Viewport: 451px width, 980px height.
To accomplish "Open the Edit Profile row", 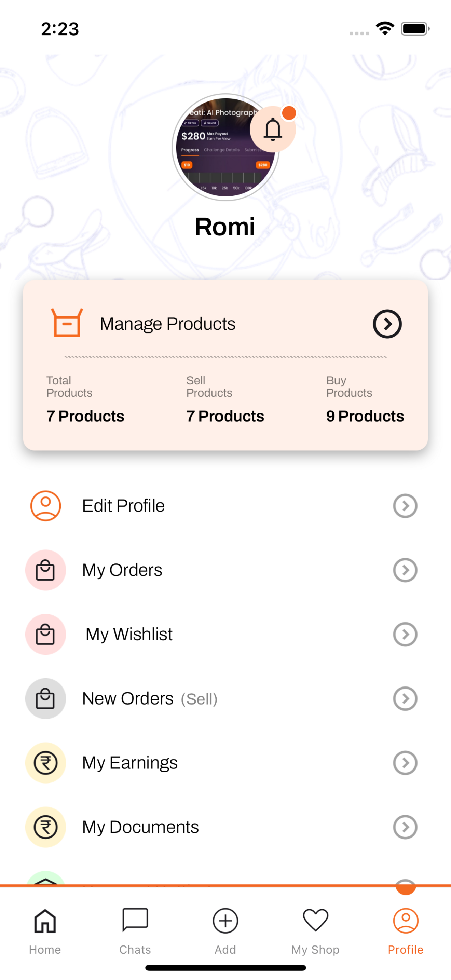I will click(225, 506).
